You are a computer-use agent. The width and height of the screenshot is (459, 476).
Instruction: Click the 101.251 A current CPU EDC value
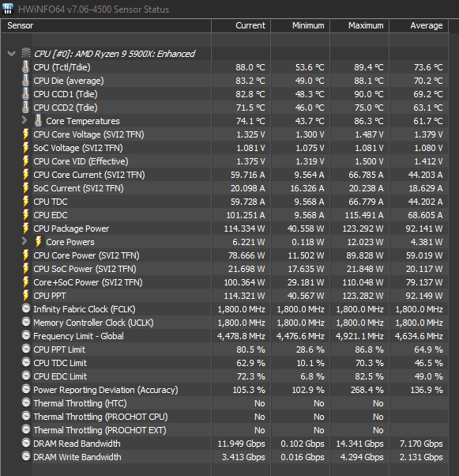246,215
